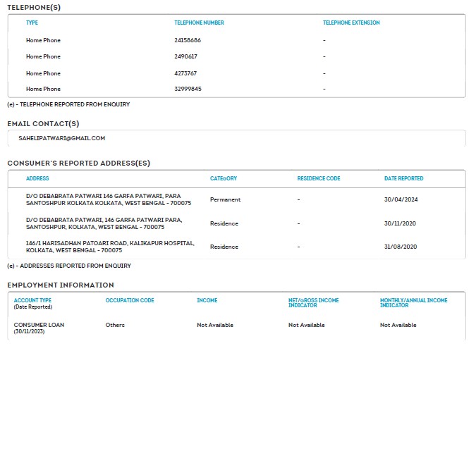
Task: Click Home Phone label beside 2490617
Action: (x=43, y=56)
